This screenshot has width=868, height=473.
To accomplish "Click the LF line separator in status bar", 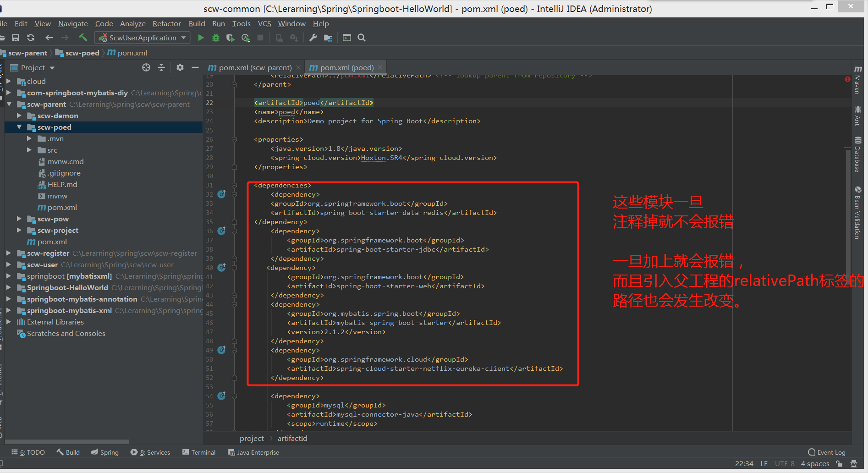I will (x=764, y=464).
